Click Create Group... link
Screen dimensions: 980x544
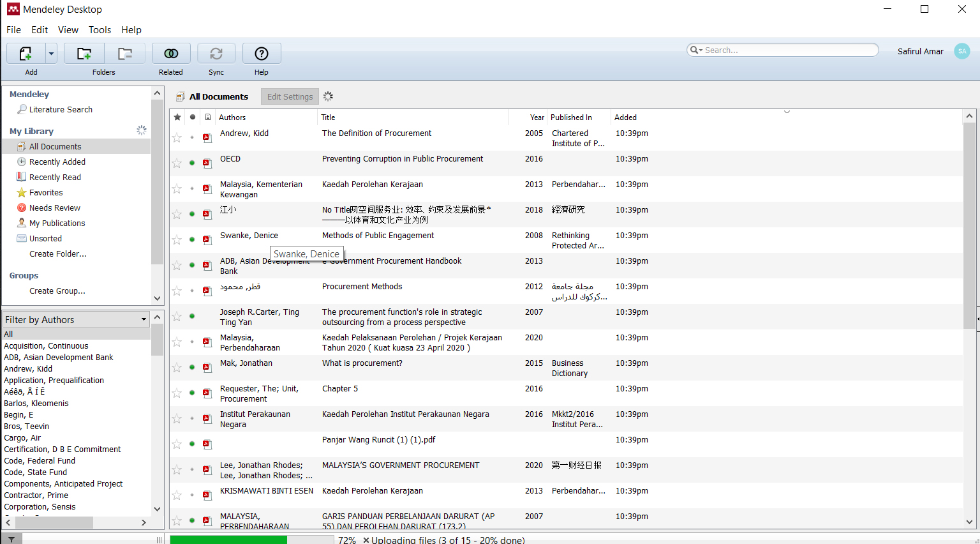57,291
